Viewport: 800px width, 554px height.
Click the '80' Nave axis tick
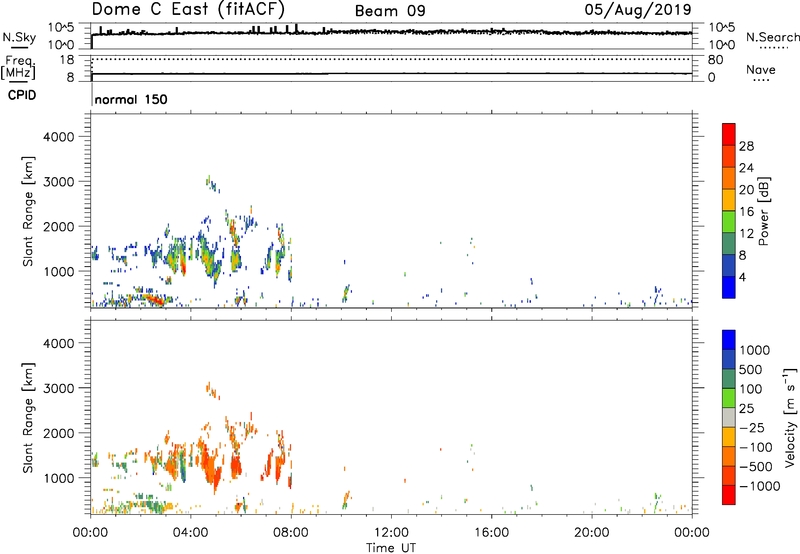715,60
